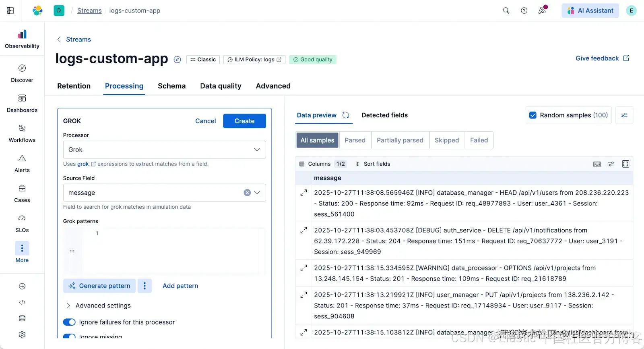644x349 pixels.
Task: Switch to the Schema tab
Action: [171, 86]
